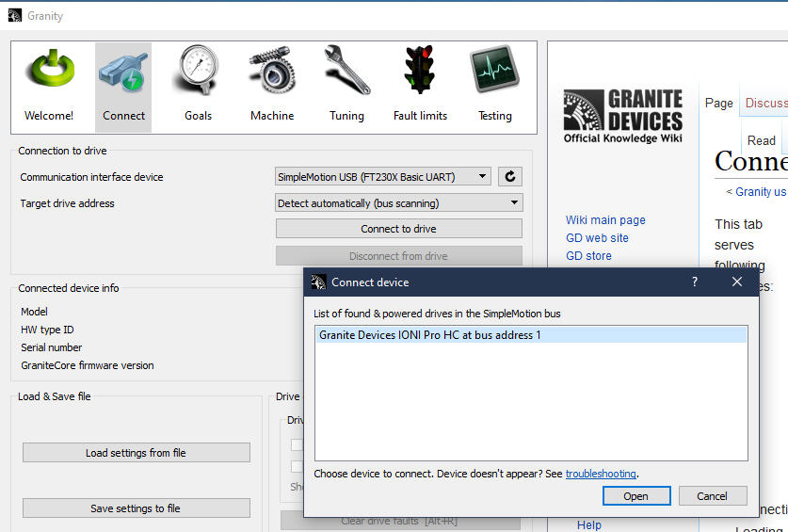The image size is (788, 532).
Task: Open the Help link in wiki sidebar
Action: pos(589,525)
